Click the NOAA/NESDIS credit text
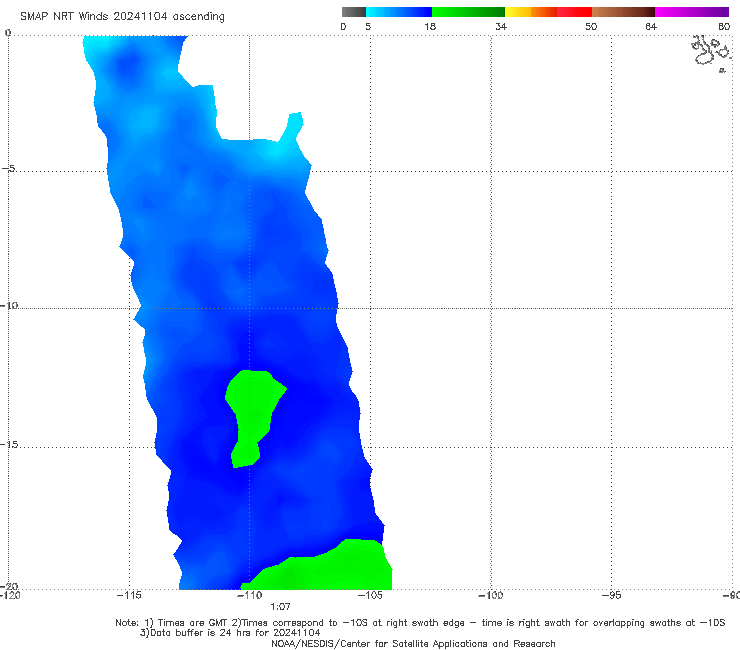This screenshot has width=740, height=650. [x=413, y=644]
